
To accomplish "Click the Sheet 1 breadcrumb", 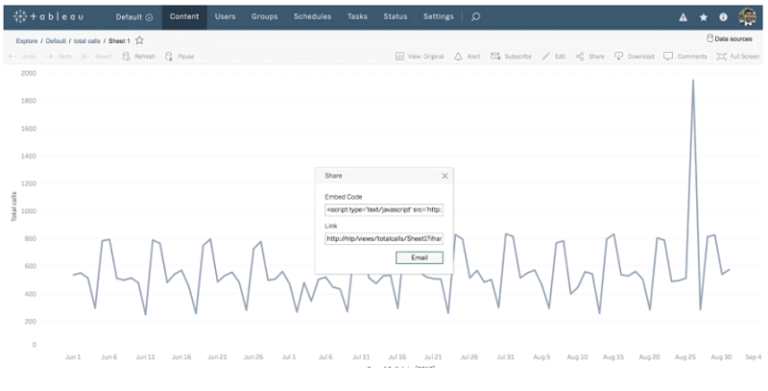I will point(119,41).
